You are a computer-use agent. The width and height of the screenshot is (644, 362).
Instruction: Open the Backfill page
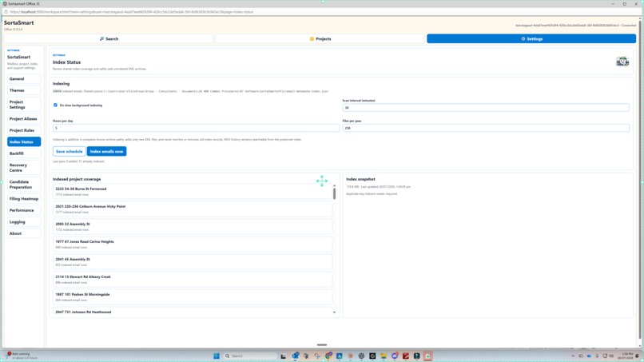[24, 153]
